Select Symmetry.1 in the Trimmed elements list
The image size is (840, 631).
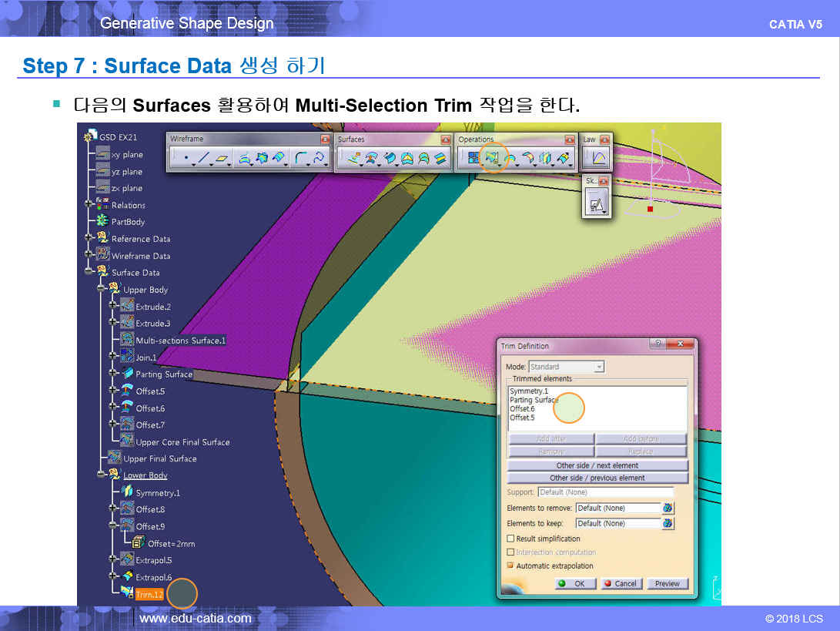(x=528, y=391)
